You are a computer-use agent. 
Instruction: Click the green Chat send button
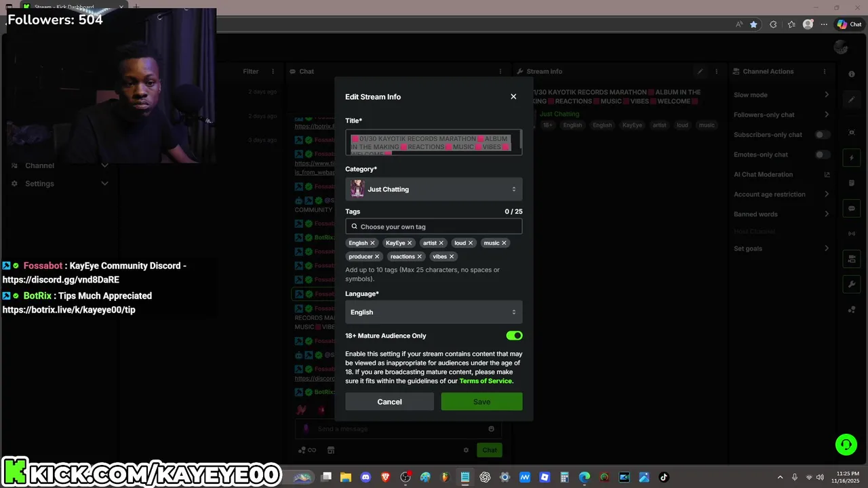tap(490, 450)
